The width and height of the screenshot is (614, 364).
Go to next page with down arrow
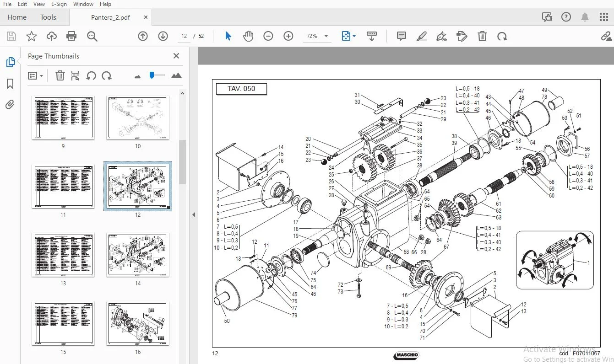[x=163, y=36]
